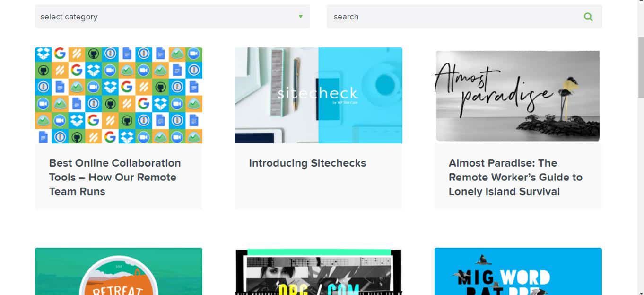This screenshot has height=295, width=644.
Task: Open the Almost Paradise island image
Action: [x=518, y=95]
